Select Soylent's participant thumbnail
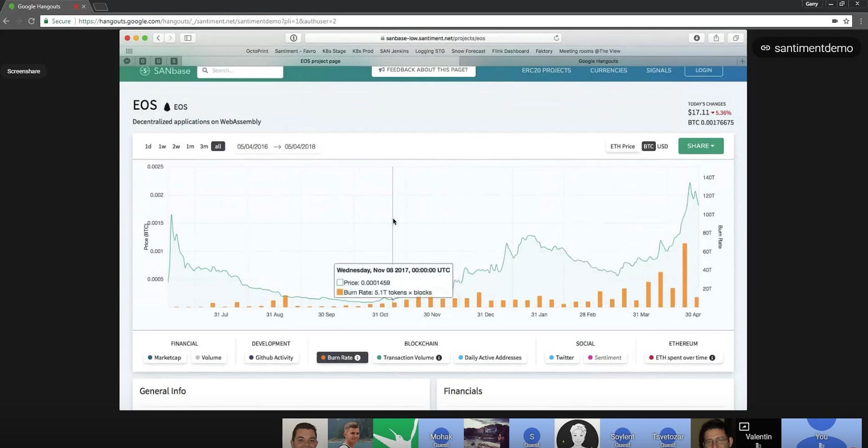Image resolution: width=868 pixels, height=448 pixels. click(622, 433)
